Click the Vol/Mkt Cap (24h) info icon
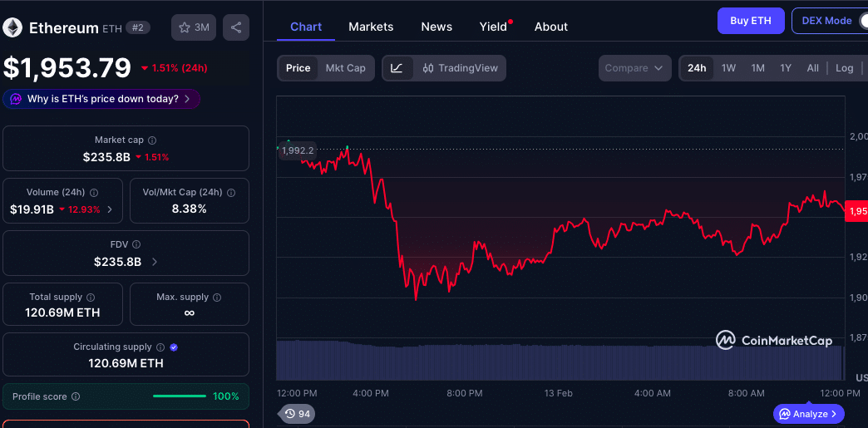This screenshot has height=428, width=868. [x=231, y=193]
